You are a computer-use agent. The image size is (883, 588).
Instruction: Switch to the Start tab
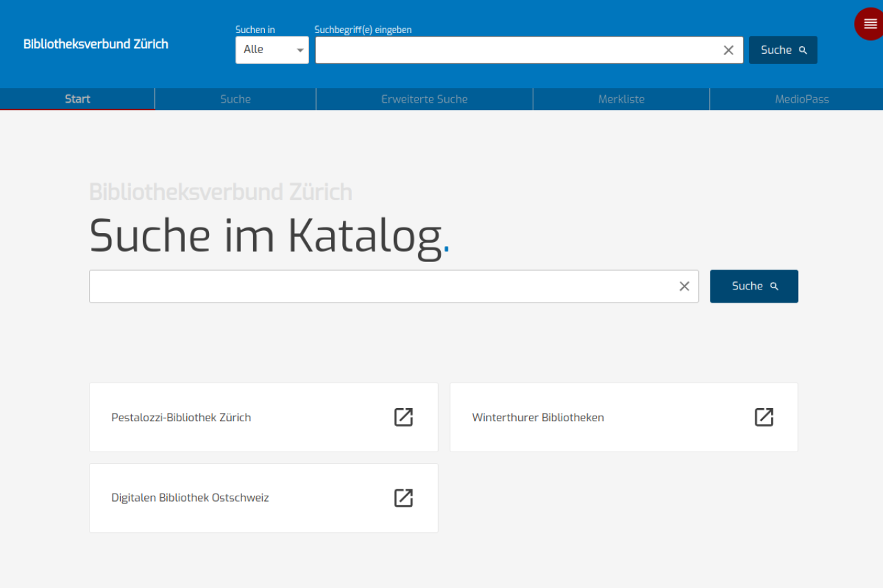[x=77, y=99]
